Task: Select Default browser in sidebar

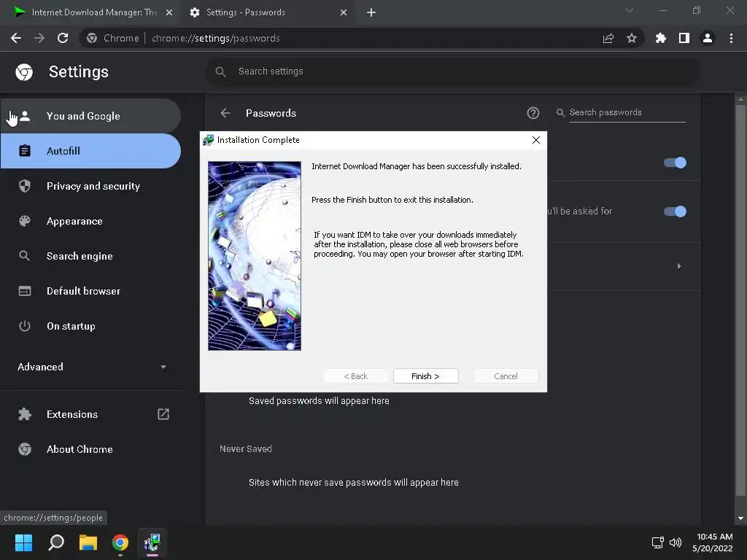Action: click(90, 291)
